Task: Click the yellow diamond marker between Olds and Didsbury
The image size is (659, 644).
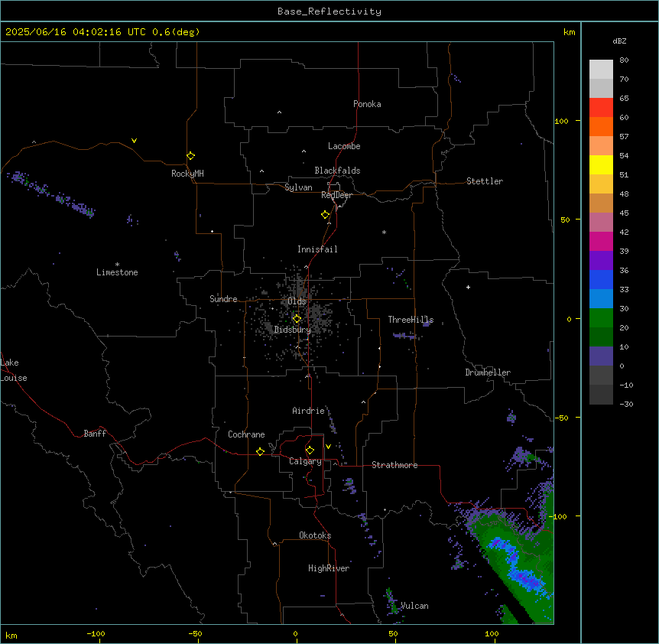Action: (297, 319)
